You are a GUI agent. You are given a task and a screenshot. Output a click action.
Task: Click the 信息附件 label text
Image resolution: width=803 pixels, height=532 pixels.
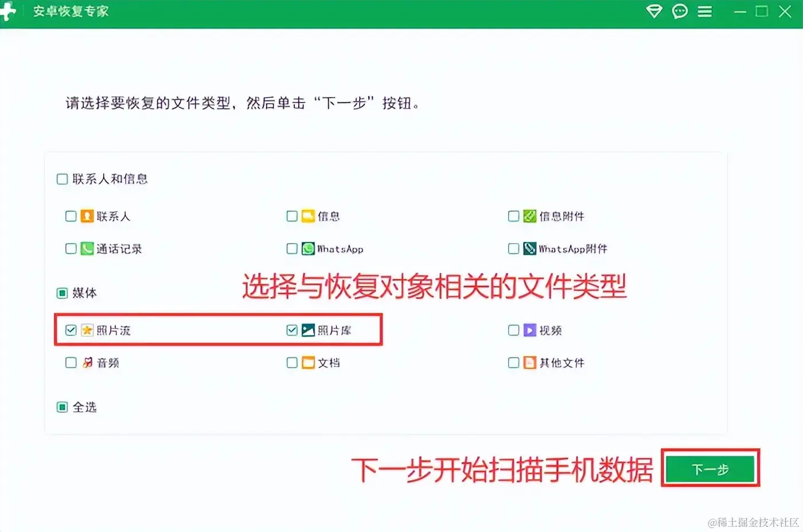tap(562, 217)
